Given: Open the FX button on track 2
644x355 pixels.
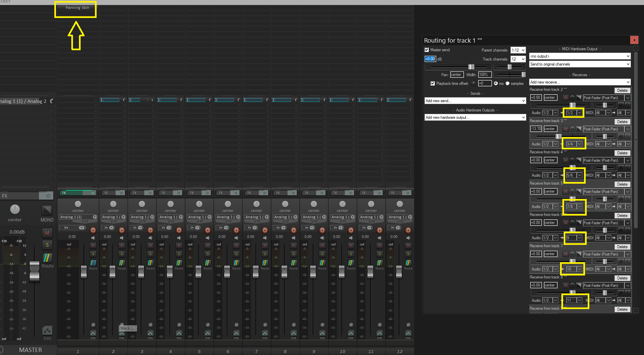Looking at the screenshot, I should click(x=106, y=193).
